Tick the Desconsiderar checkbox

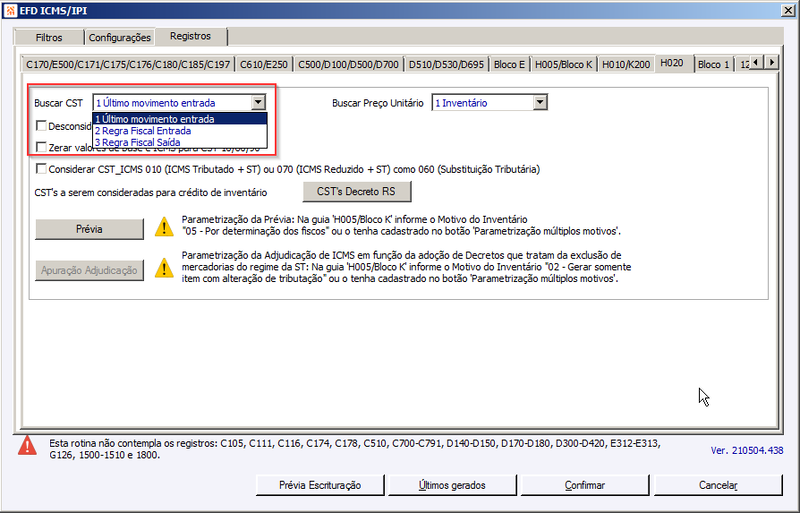pyautogui.click(x=41, y=126)
